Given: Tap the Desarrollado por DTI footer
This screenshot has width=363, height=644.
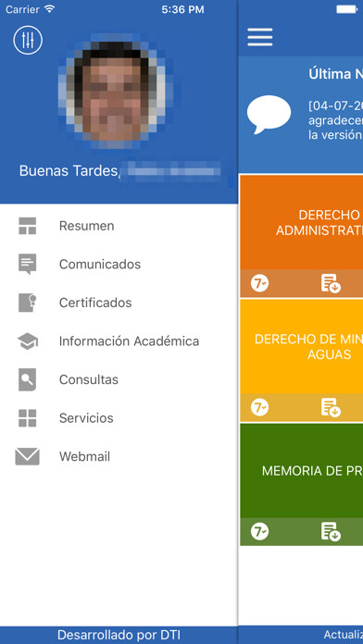Looking at the screenshot, I should pyautogui.click(x=119, y=635).
